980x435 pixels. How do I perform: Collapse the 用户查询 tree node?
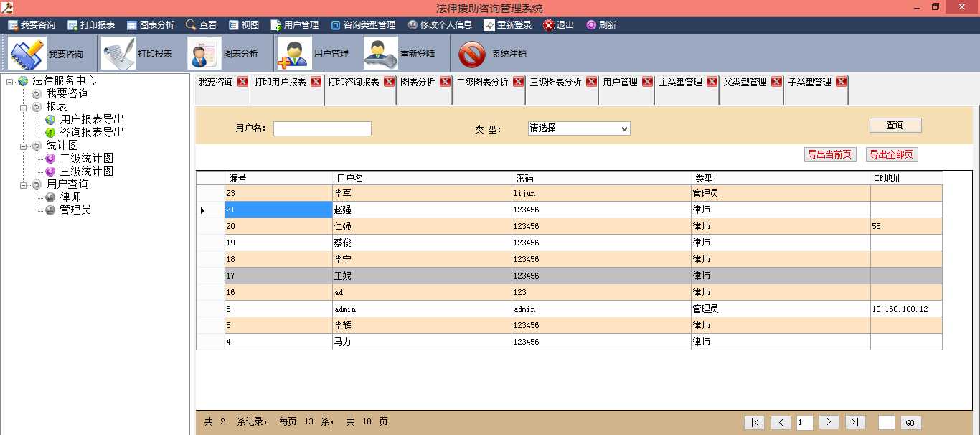click(23, 184)
